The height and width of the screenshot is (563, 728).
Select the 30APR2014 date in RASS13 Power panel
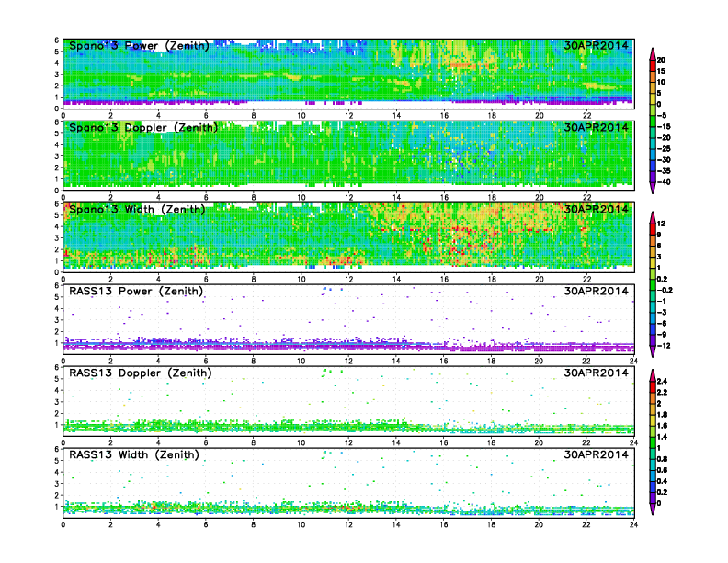[597, 291]
